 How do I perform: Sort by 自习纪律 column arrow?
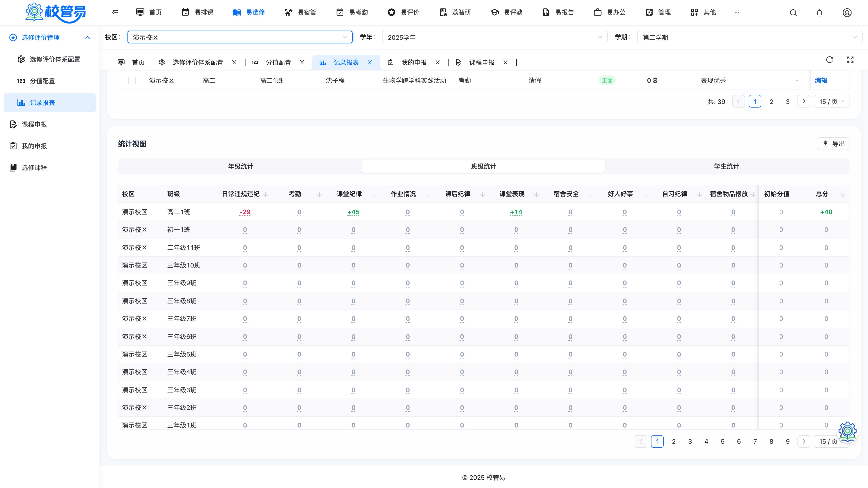(699, 194)
